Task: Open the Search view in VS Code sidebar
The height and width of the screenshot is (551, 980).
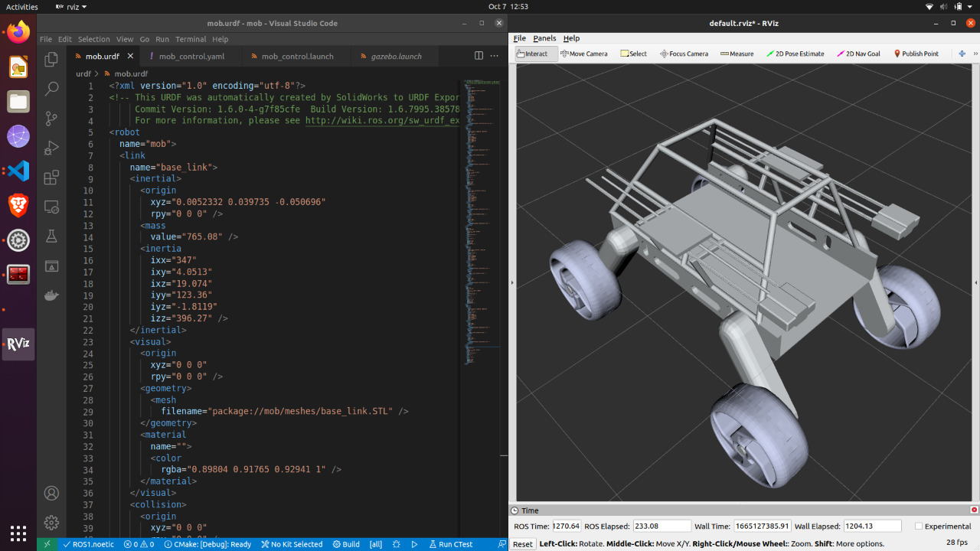Action: point(51,89)
